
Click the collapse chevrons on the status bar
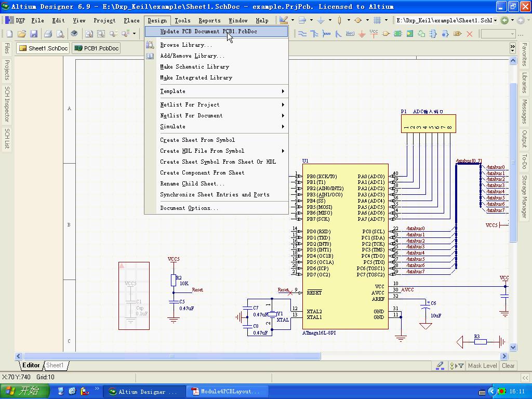tap(525, 378)
